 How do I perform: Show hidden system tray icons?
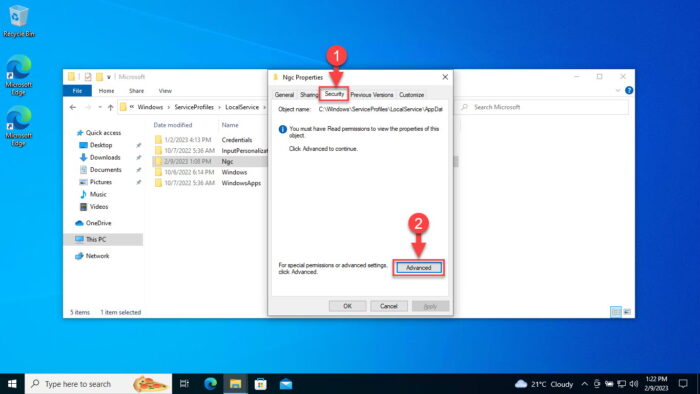point(584,384)
